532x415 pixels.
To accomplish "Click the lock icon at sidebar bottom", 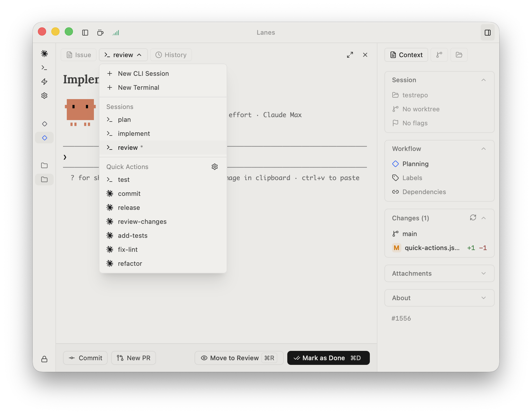I will click(44, 359).
